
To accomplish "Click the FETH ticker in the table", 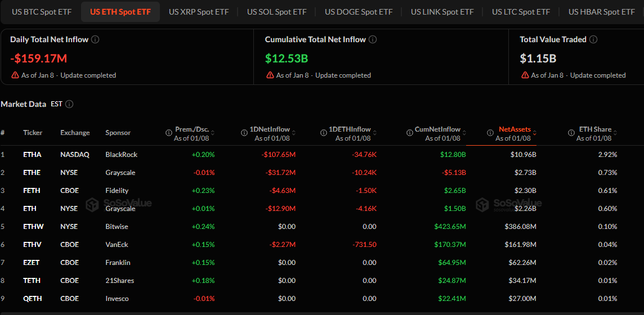I will 32,191.
